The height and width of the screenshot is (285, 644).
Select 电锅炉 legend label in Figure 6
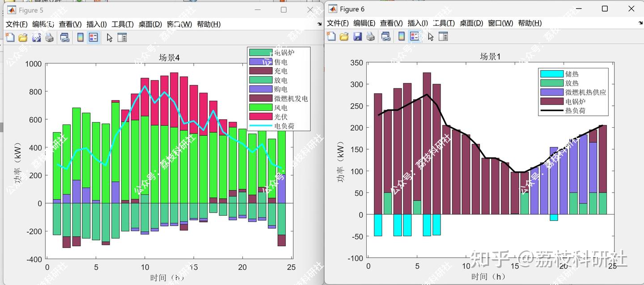(575, 101)
